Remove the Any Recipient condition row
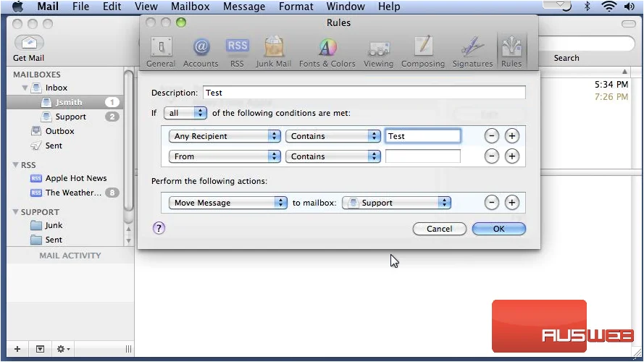644x362 pixels. point(492,136)
